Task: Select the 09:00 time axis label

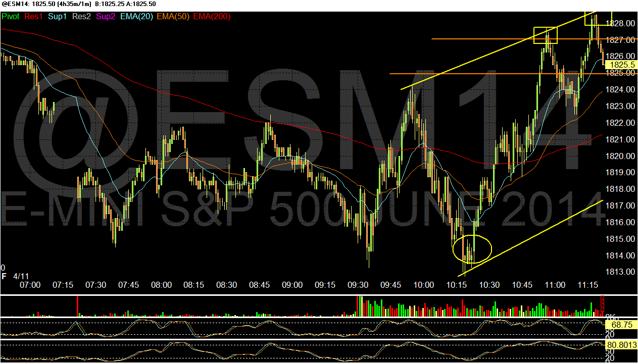Action: pyautogui.click(x=292, y=285)
